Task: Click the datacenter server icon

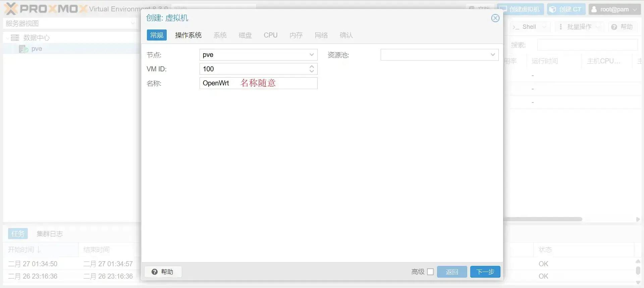Action: point(15,38)
